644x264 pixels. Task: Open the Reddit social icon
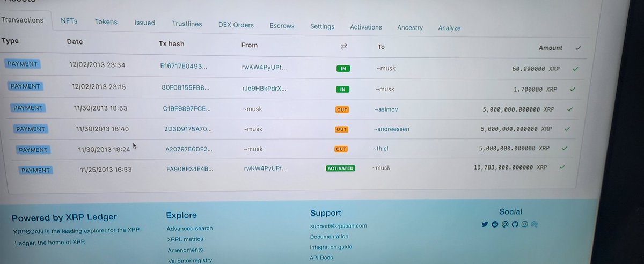pyautogui.click(x=494, y=224)
